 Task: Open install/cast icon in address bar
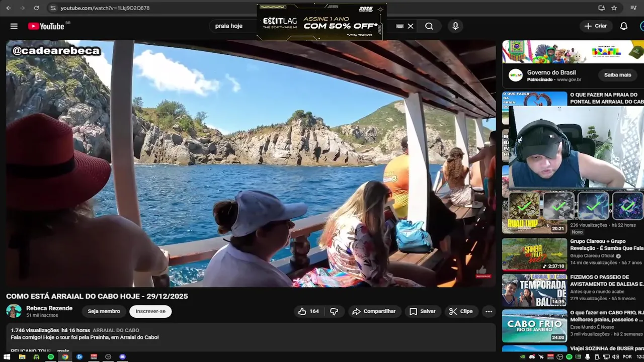point(602,8)
